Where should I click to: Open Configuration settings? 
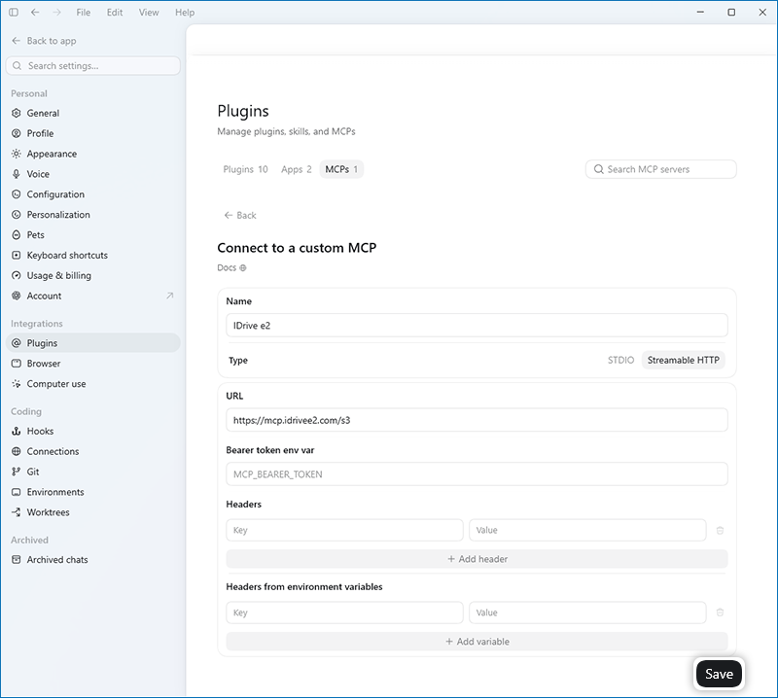tap(93, 194)
